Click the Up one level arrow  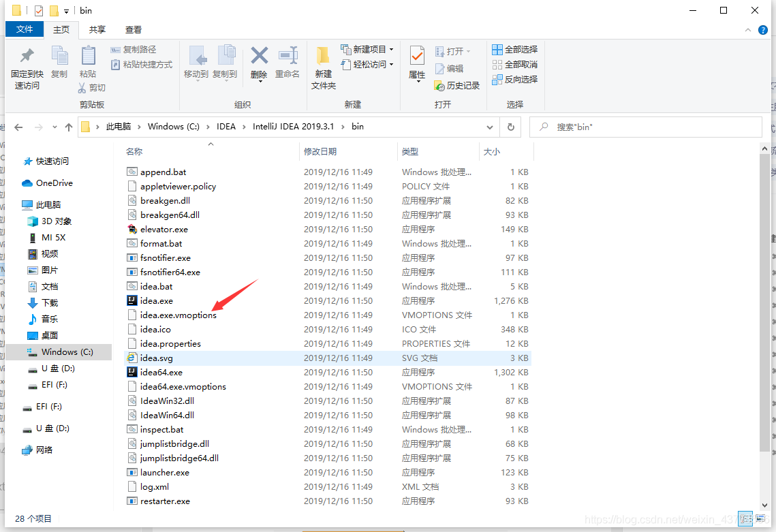(x=69, y=127)
